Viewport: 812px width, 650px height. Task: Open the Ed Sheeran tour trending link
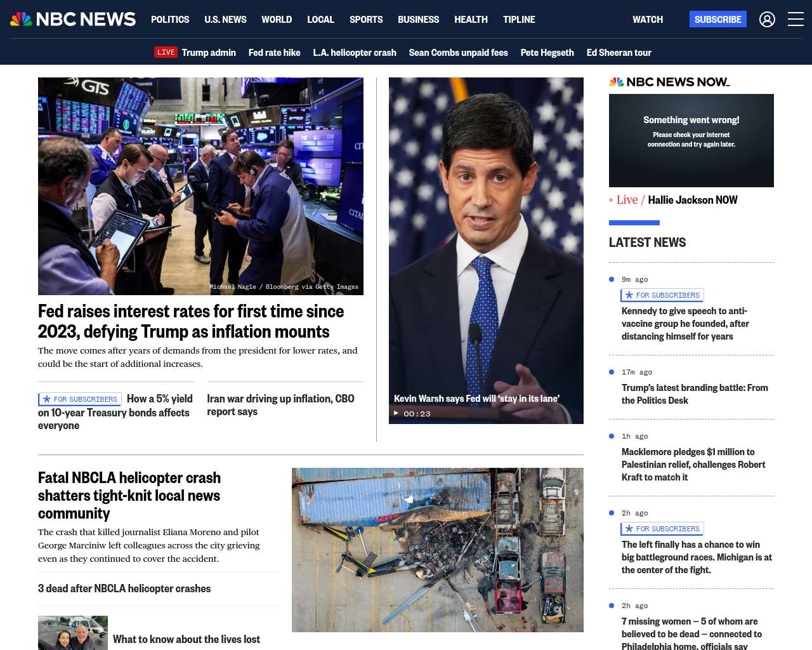coord(619,53)
